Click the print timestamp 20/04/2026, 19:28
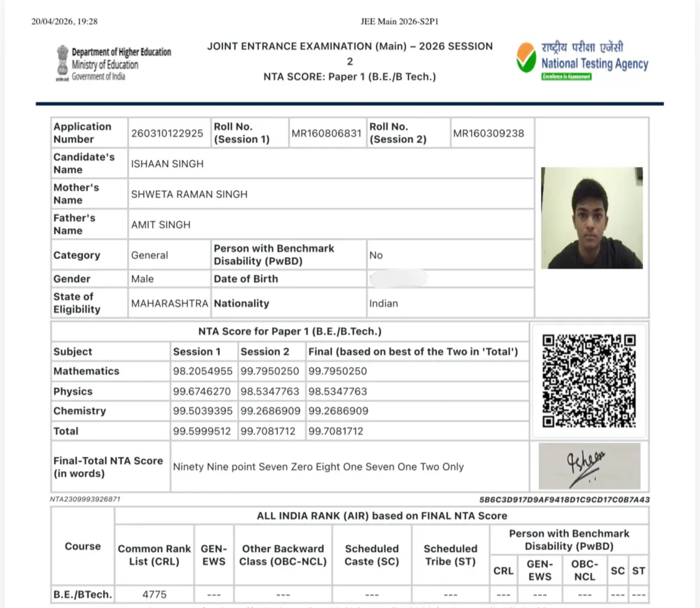The width and height of the screenshot is (700, 608). pos(64,22)
